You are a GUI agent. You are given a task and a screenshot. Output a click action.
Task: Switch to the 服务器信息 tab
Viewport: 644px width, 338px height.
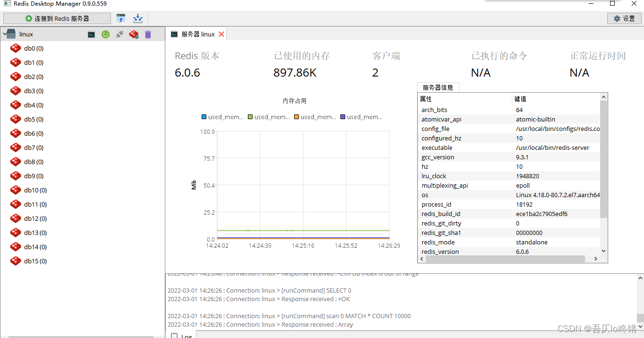[x=438, y=87]
